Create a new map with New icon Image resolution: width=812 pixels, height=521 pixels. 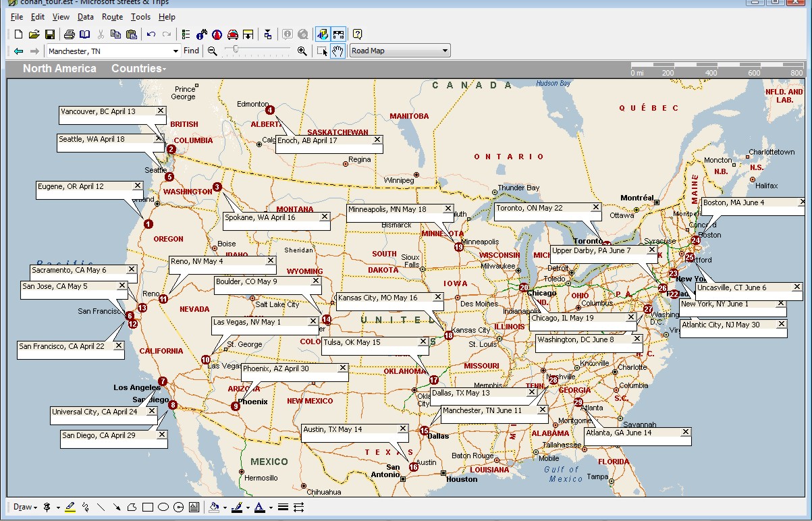click(x=18, y=34)
